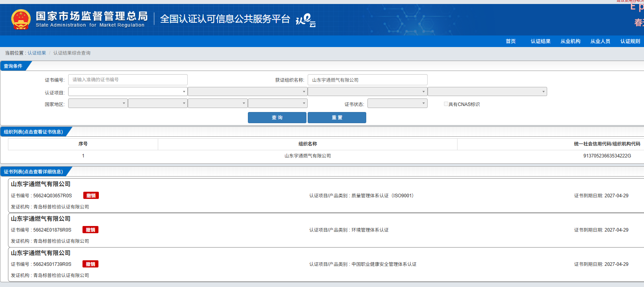Screen dimensions: 644x287
Task: Click certificate number 56624Q03657R0S
Action: [53, 196]
